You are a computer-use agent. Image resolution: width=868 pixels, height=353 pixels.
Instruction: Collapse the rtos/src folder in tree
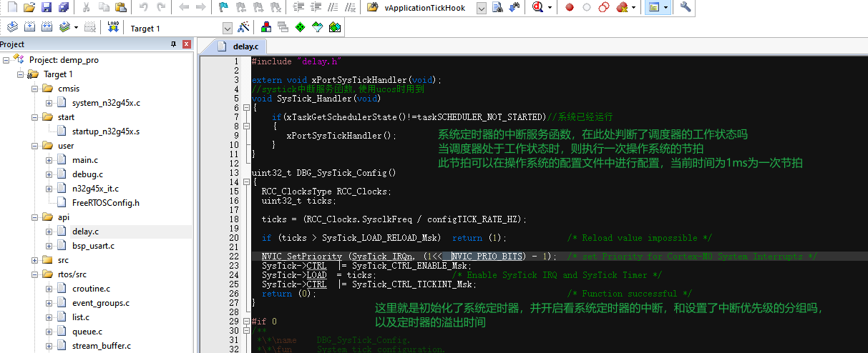(x=35, y=274)
